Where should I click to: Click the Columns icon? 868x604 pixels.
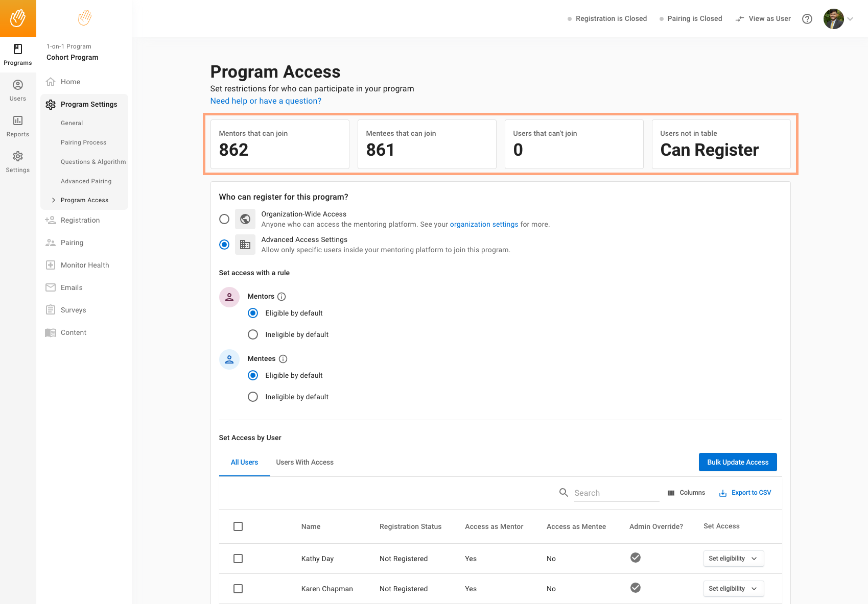point(671,493)
